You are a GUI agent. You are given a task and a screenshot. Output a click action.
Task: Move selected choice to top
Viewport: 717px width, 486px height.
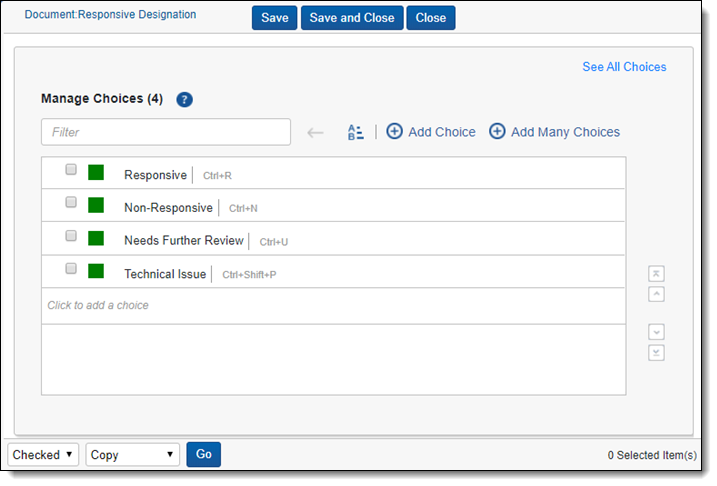pos(657,274)
